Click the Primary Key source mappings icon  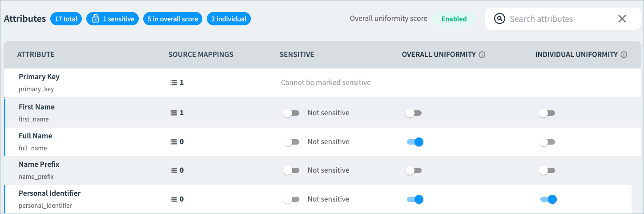pos(174,83)
